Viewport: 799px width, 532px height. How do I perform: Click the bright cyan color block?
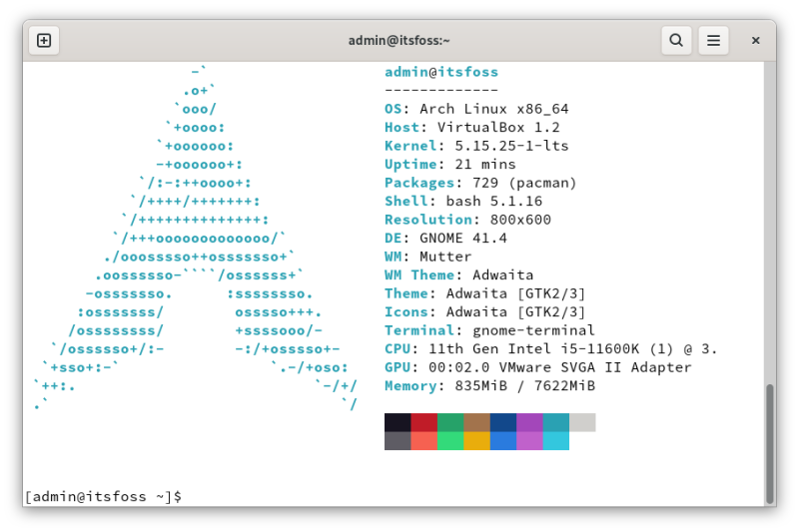click(556, 441)
